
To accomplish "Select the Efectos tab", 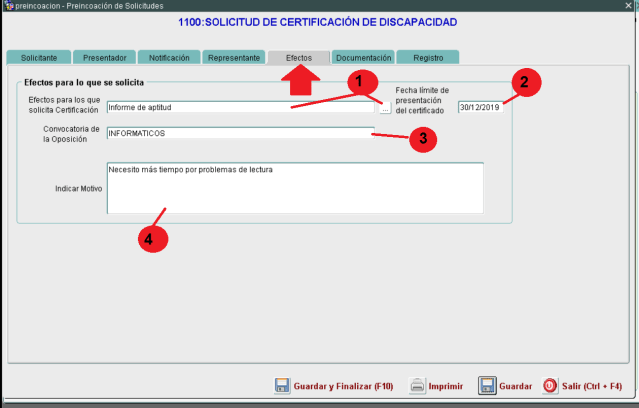I will 299,58.
